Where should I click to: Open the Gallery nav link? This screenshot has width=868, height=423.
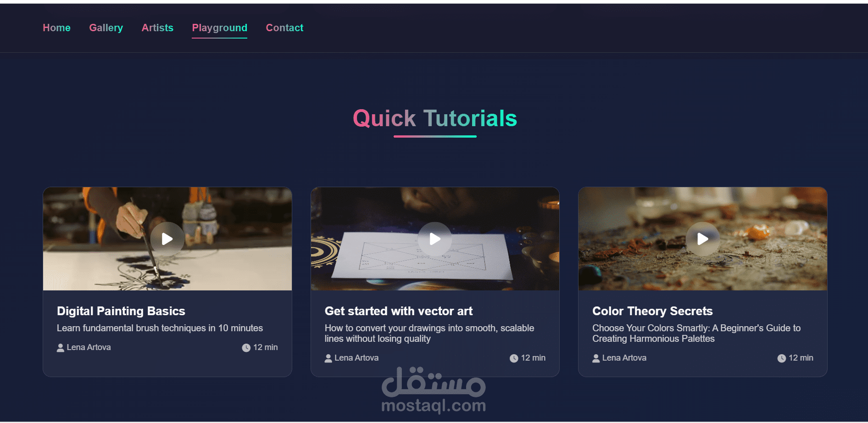(x=106, y=28)
